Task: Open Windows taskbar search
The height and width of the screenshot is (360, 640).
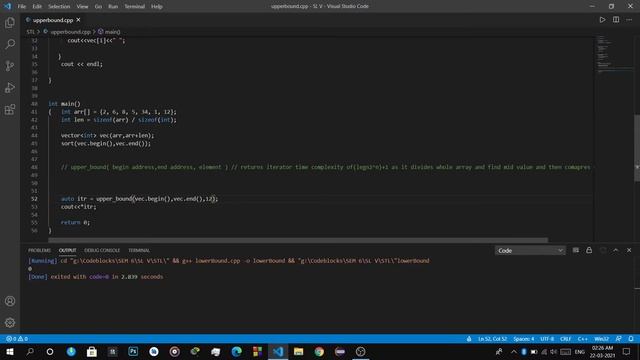Action: [x=30, y=351]
